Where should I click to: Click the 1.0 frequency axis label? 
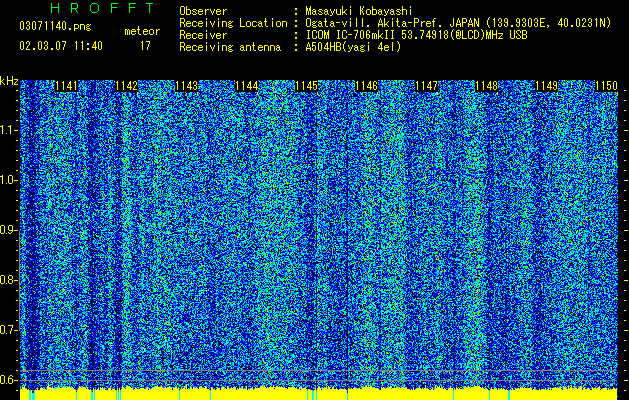[x=8, y=180]
